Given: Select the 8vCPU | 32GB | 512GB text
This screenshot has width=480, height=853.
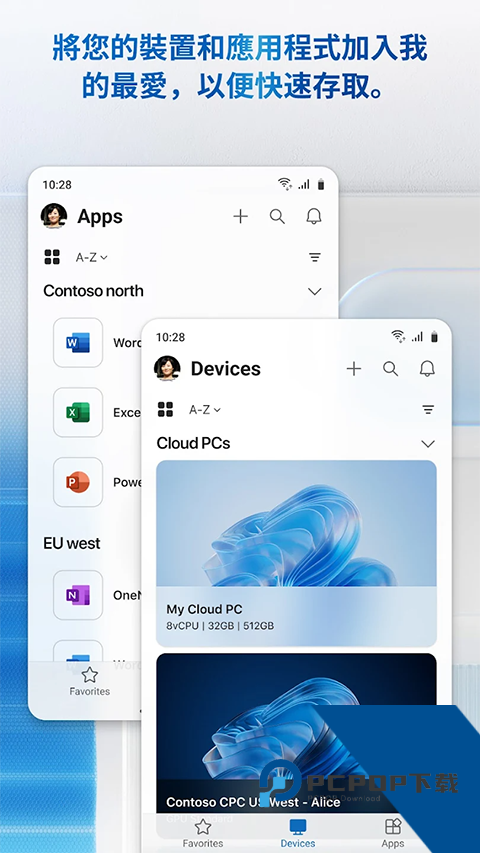Looking at the screenshot, I should tap(220, 626).
